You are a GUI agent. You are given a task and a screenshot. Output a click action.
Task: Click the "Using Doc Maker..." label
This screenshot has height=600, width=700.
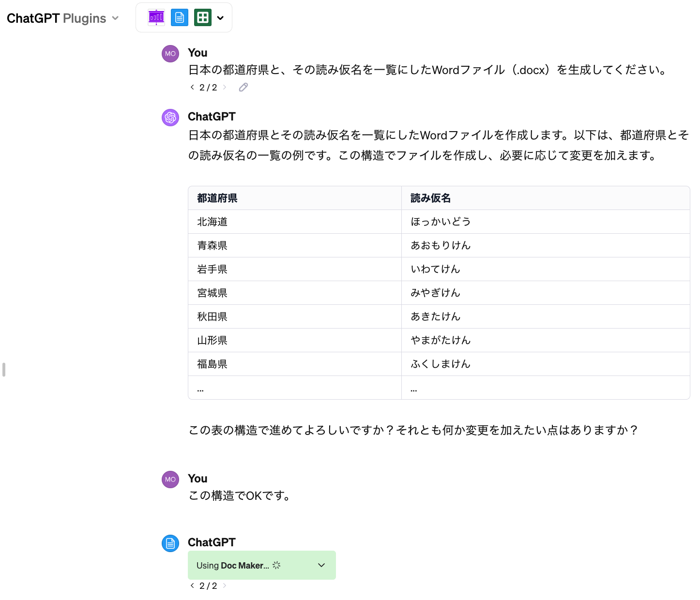(232, 565)
